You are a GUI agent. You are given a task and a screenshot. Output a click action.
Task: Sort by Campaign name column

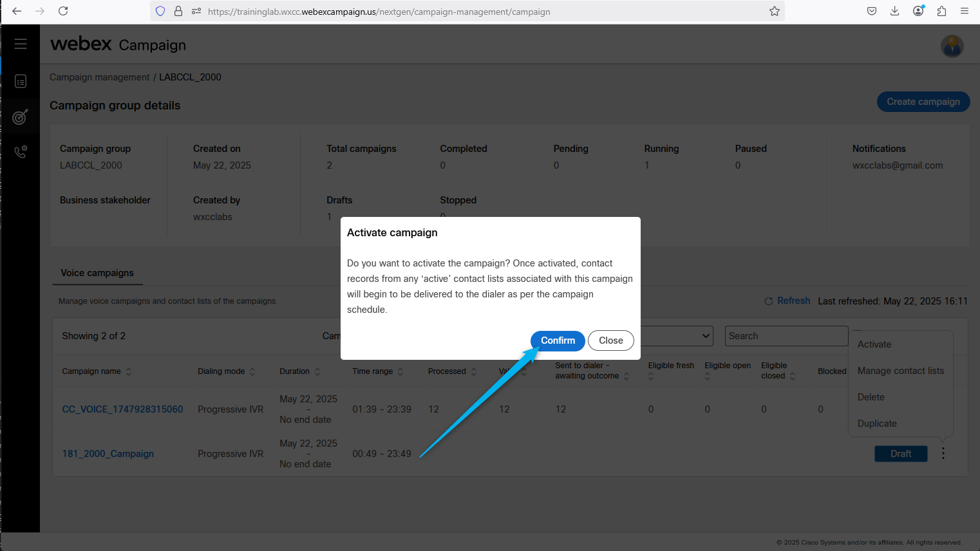[129, 371]
